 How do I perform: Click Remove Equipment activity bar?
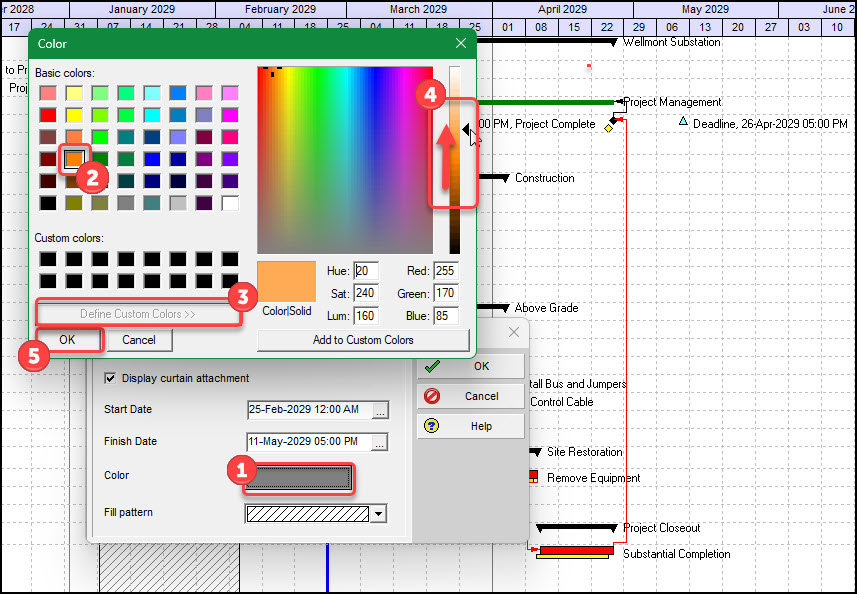(x=533, y=476)
